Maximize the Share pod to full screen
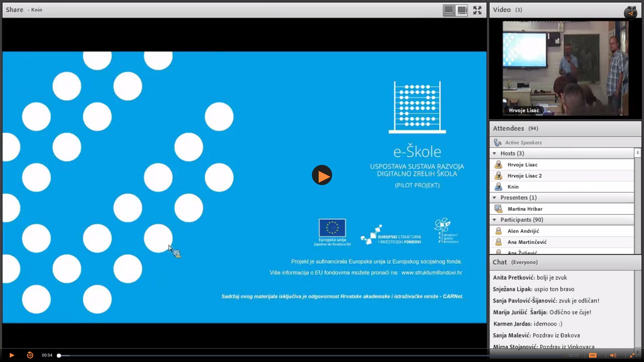This screenshot has height=362, width=644. 477,10
